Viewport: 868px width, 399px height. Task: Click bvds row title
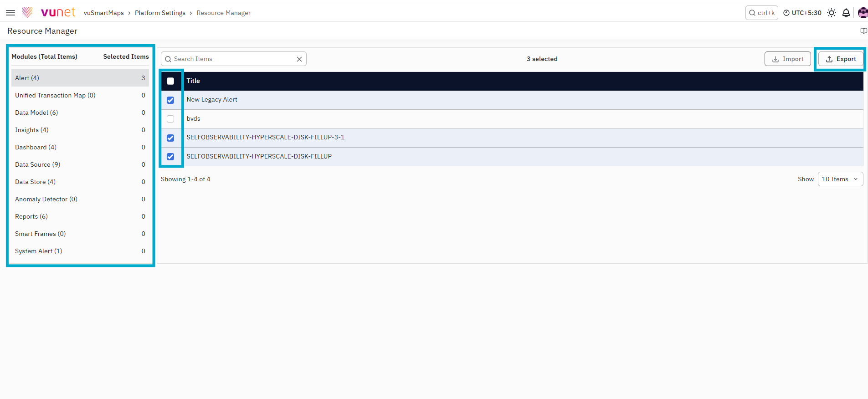click(193, 118)
